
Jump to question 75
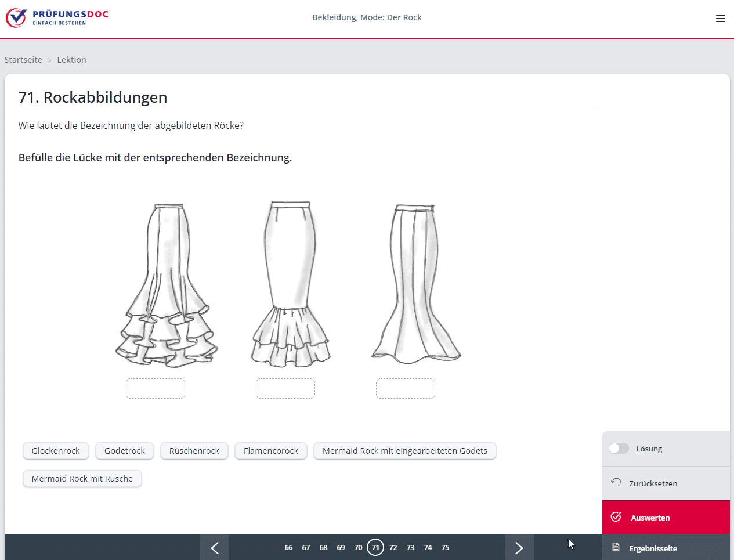click(445, 548)
